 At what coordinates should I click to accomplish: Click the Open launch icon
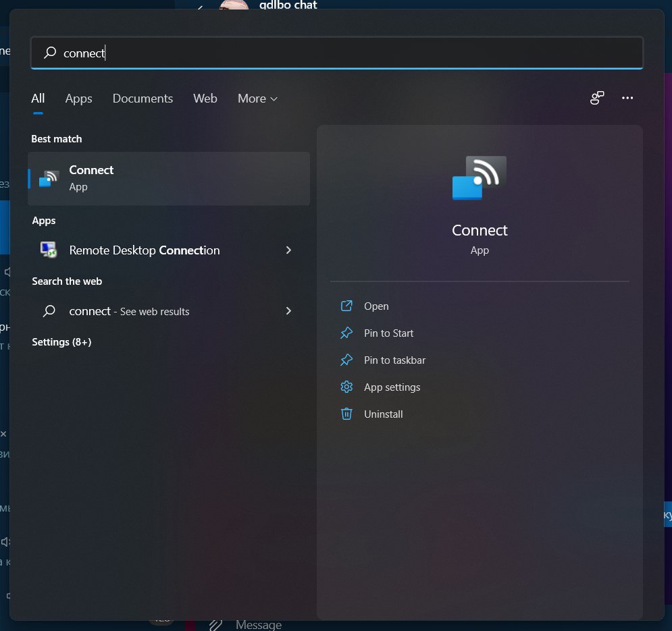pyautogui.click(x=346, y=306)
